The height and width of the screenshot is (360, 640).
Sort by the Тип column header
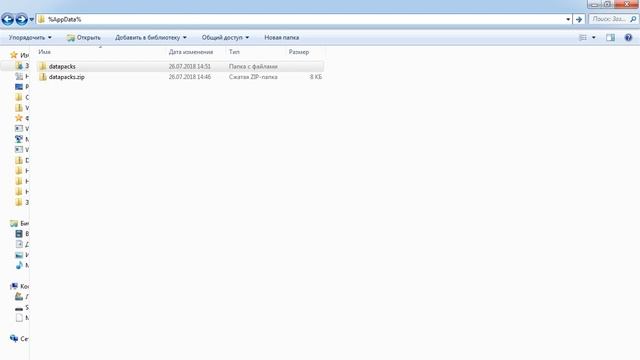256,52
